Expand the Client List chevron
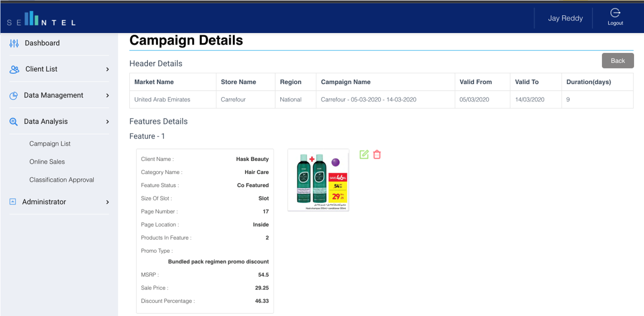 pyautogui.click(x=107, y=69)
